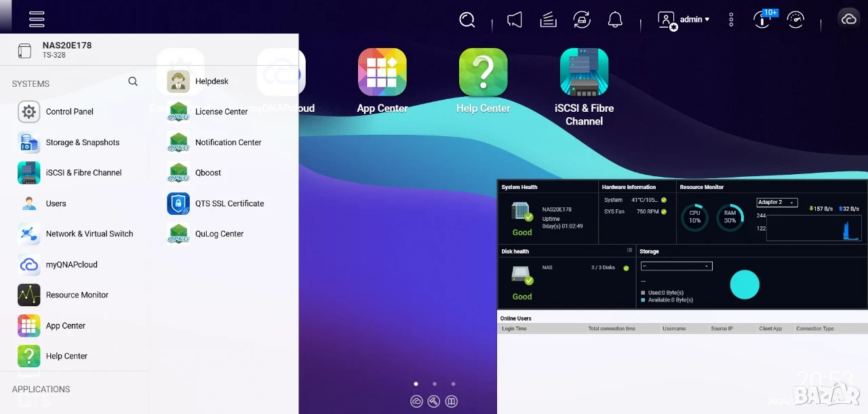Click the search magnifier in top bar

(467, 20)
